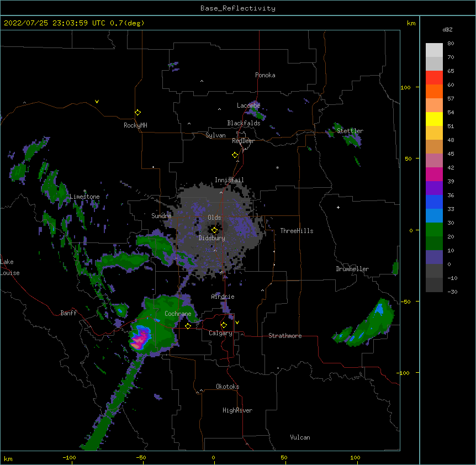Click the -30 value on dBZ legend
The height and width of the screenshot is (465, 476).
(x=452, y=292)
